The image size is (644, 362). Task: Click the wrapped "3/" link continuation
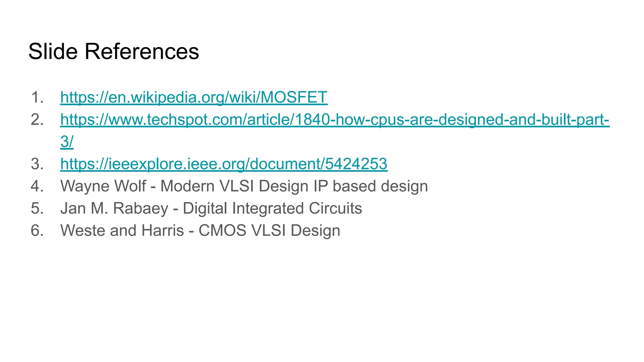point(67,142)
